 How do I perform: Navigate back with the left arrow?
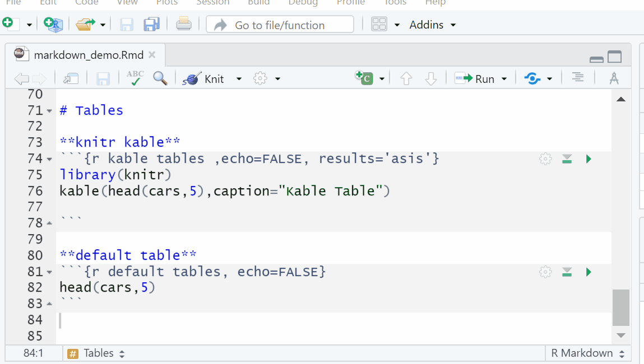21,78
